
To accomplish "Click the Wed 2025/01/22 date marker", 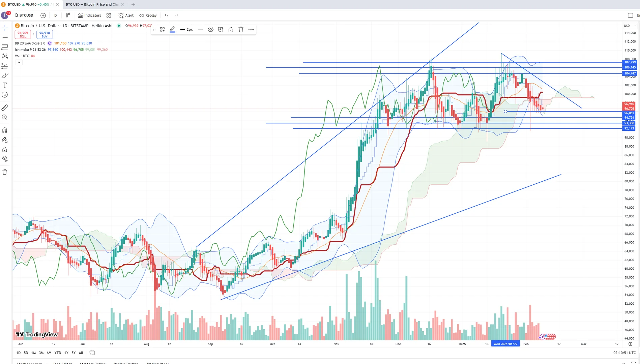I will [505, 344].
